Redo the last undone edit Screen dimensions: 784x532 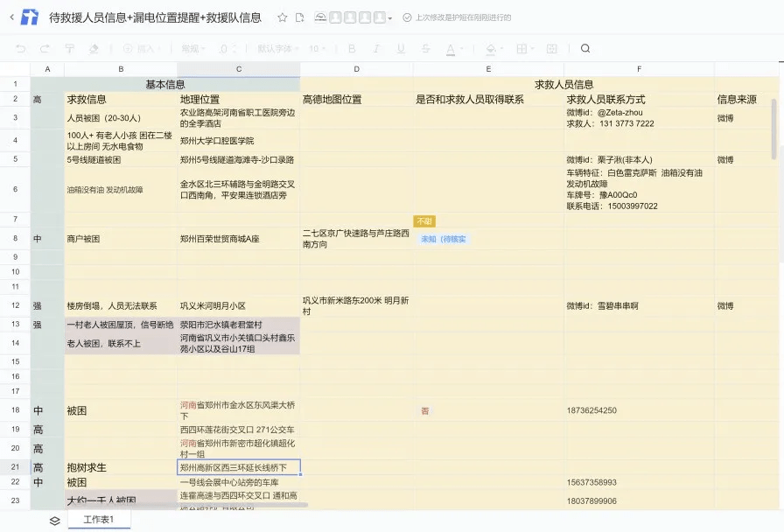45,48
